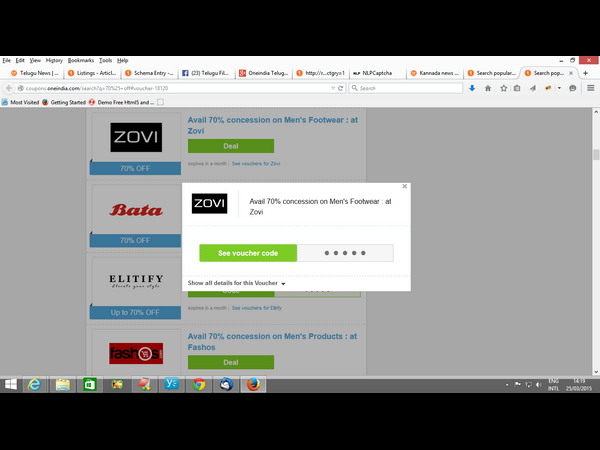Open Internet Explorer from the taskbar
This screenshot has width=600, height=450.
pyautogui.click(x=35, y=384)
